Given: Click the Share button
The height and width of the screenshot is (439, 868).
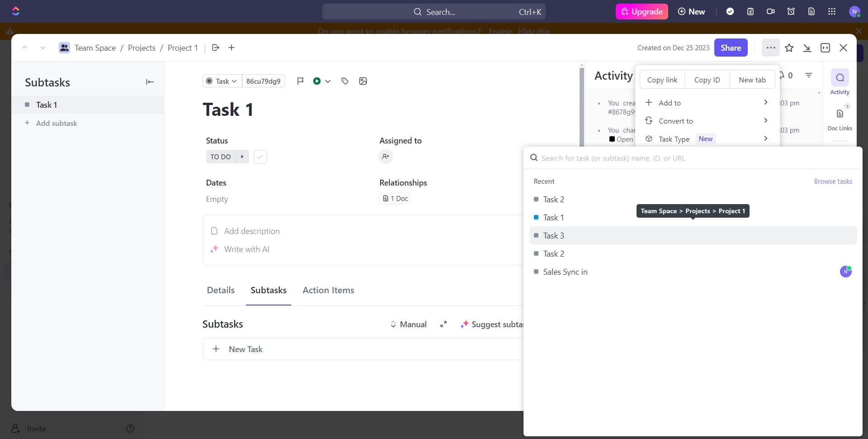Looking at the screenshot, I should click(x=731, y=48).
